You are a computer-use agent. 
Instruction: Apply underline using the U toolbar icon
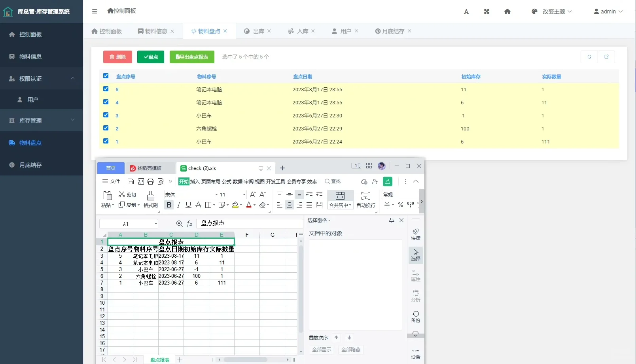pyautogui.click(x=189, y=205)
